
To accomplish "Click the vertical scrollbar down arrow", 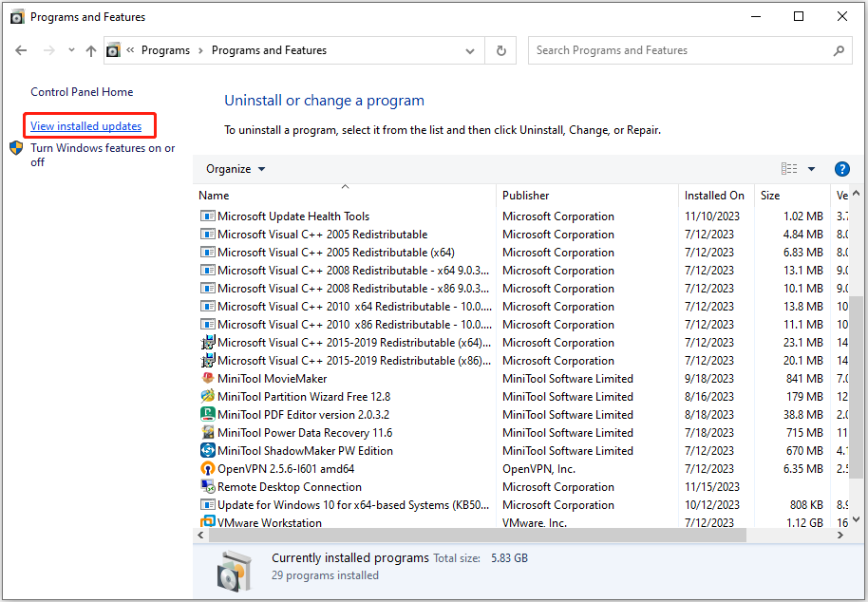I will click(857, 519).
